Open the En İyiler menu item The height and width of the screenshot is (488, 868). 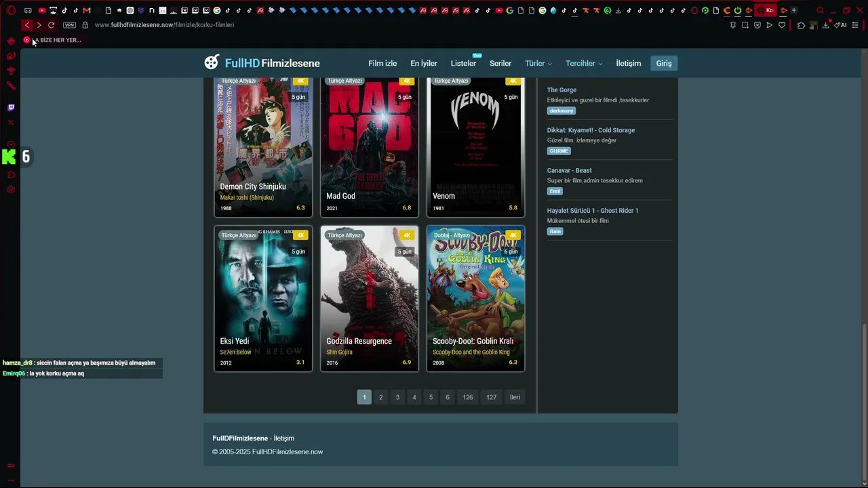424,63
